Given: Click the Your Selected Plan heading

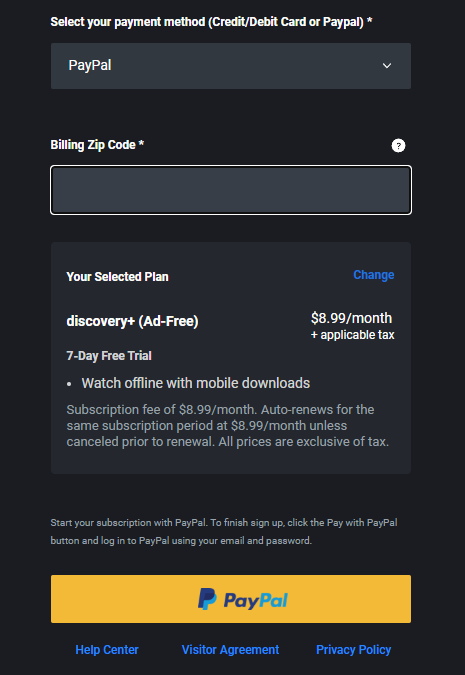Looking at the screenshot, I should (x=118, y=276).
